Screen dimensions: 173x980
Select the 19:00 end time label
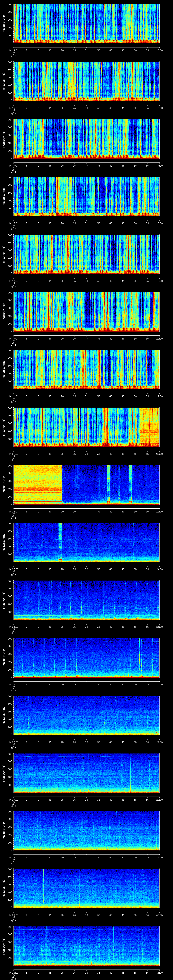[x=159, y=281]
